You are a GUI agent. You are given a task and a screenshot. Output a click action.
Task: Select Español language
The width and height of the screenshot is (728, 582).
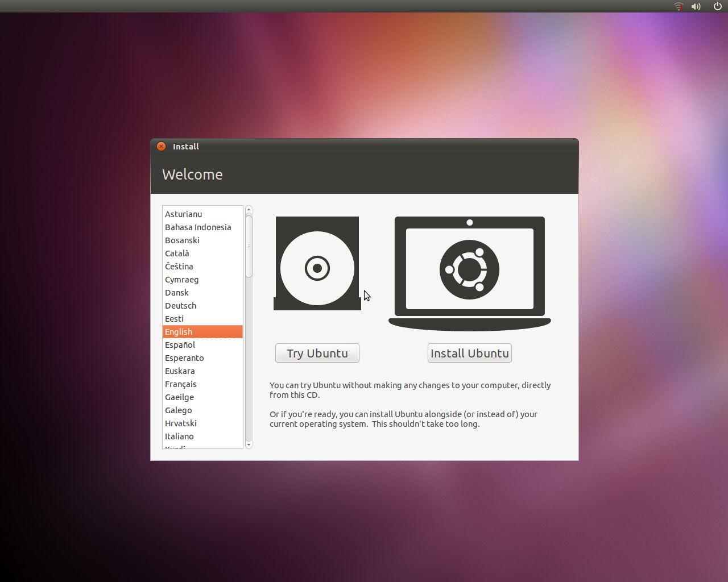coord(202,345)
